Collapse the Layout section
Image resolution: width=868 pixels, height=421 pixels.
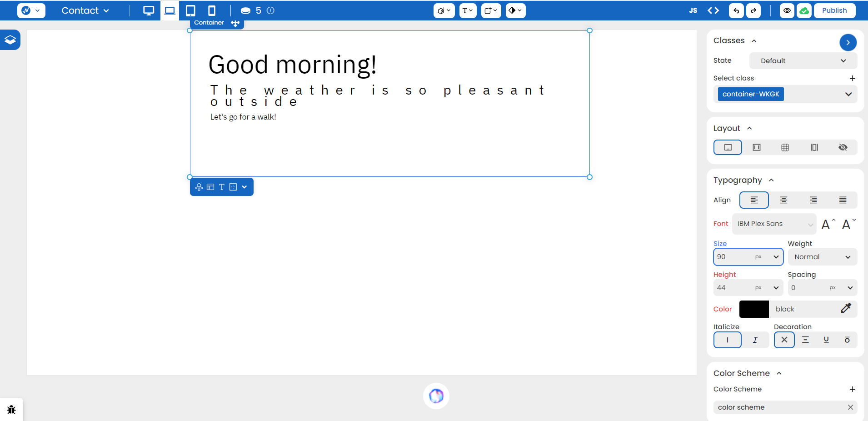pyautogui.click(x=750, y=129)
